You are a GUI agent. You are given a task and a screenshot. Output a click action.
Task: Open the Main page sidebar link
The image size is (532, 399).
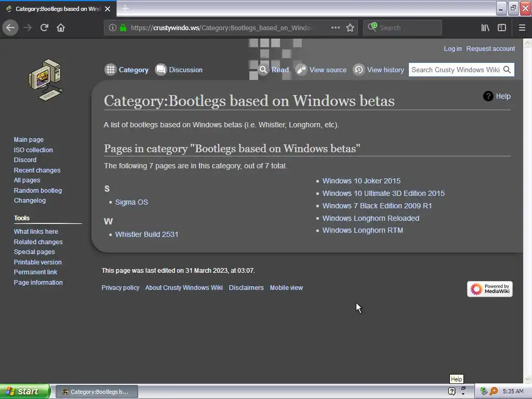pos(29,139)
